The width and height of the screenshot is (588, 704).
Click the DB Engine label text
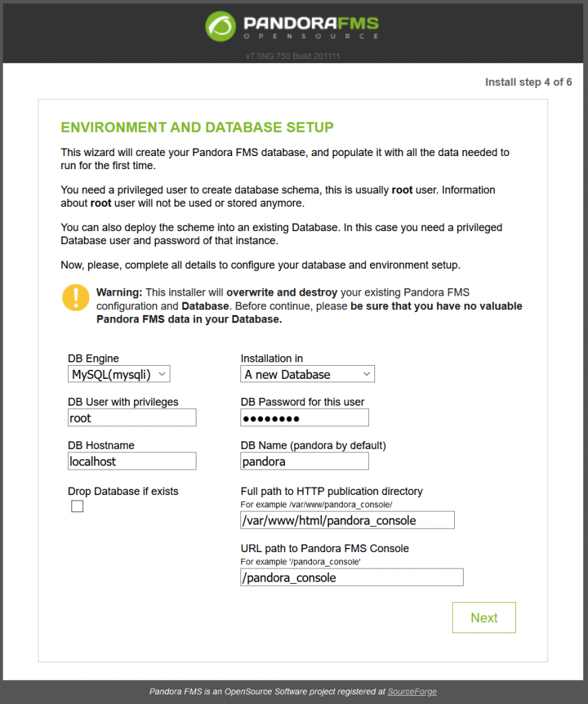pyautogui.click(x=93, y=358)
